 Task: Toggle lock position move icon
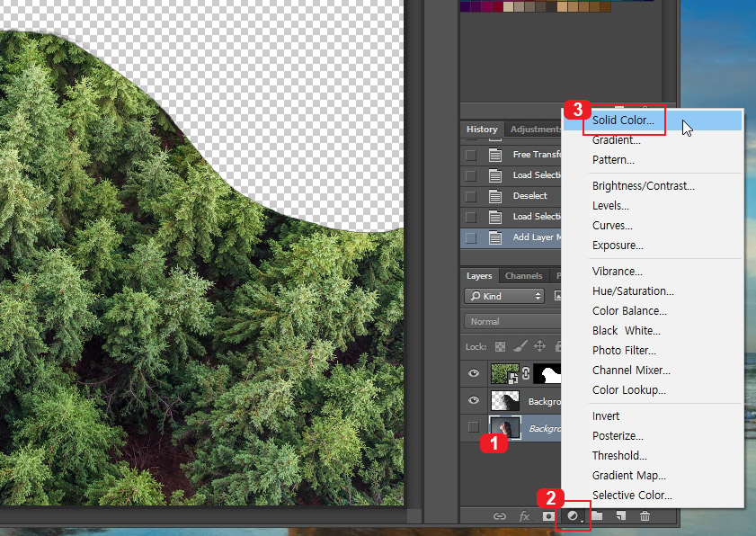[539, 346]
